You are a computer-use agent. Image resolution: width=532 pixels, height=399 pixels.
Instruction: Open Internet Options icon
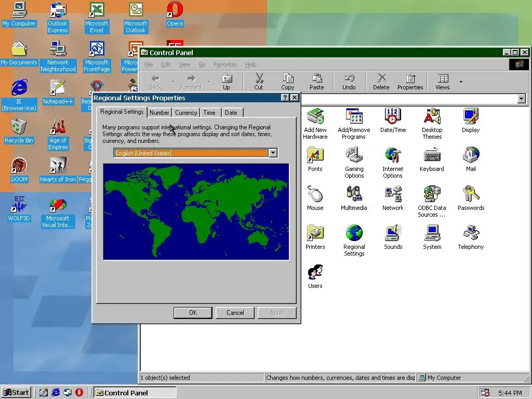click(393, 163)
